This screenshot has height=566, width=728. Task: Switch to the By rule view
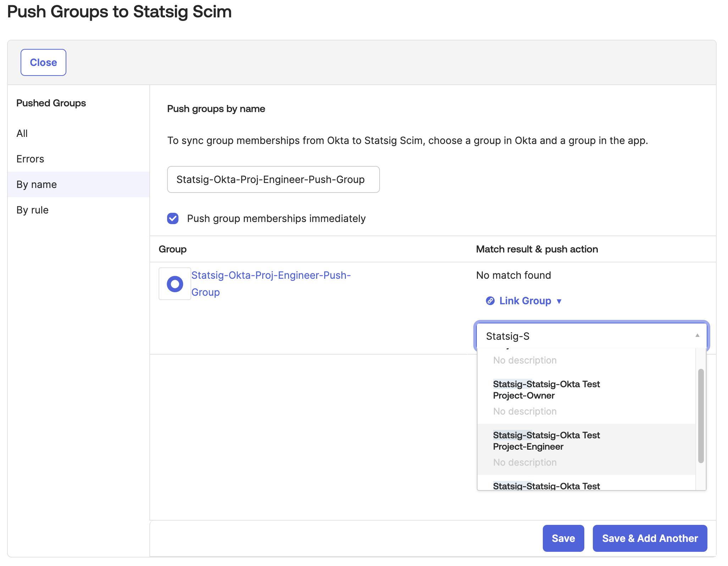coord(32,210)
